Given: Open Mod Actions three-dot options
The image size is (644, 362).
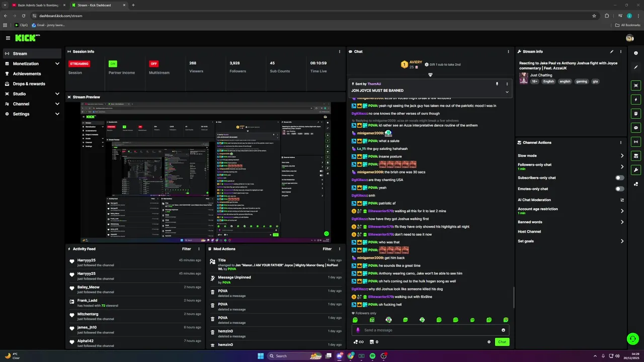Looking at the screenshot, I should click(340, 249).
